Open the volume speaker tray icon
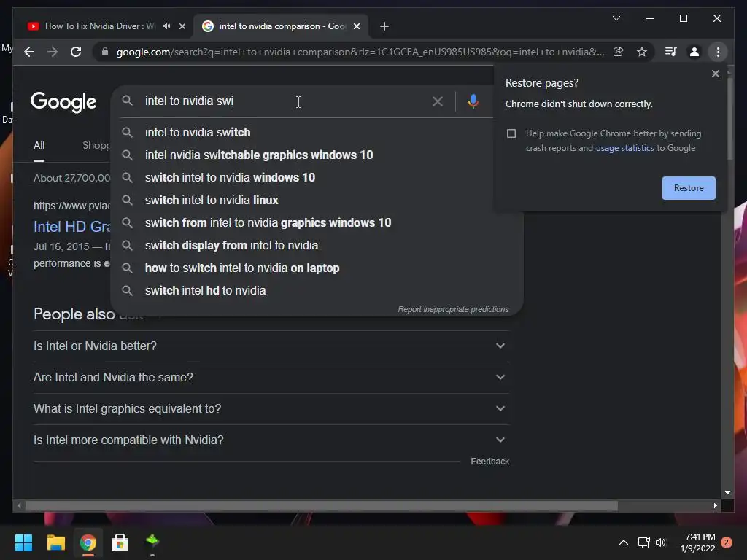The height and width of the screenshot is (560, 747). coord(661,542)
